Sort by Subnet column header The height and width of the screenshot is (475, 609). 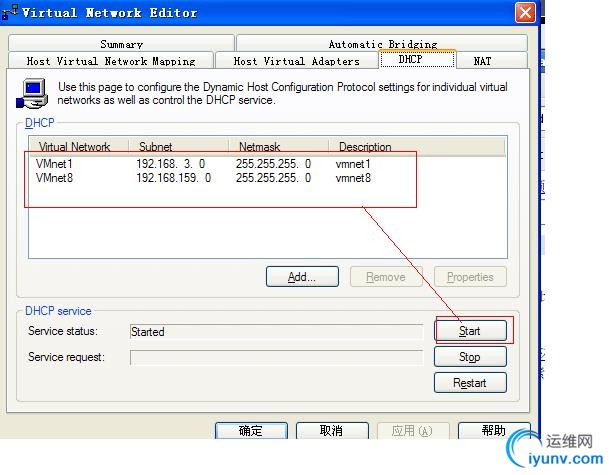pos(179,146)
